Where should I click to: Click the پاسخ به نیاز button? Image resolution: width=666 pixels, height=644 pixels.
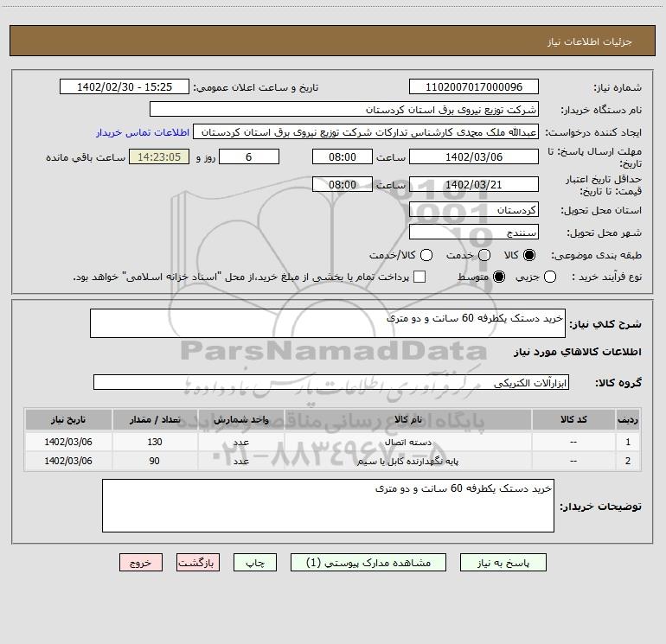tap(503, 563)
